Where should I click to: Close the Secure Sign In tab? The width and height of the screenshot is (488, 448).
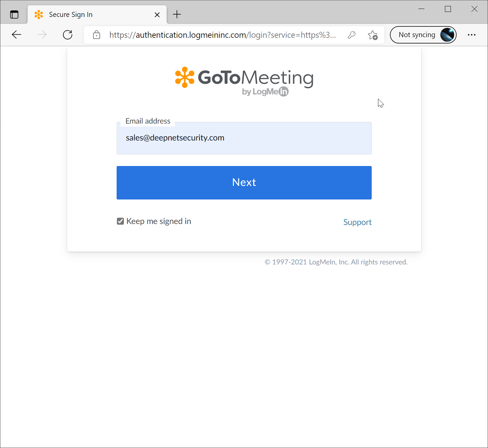(x=157, y=15)
